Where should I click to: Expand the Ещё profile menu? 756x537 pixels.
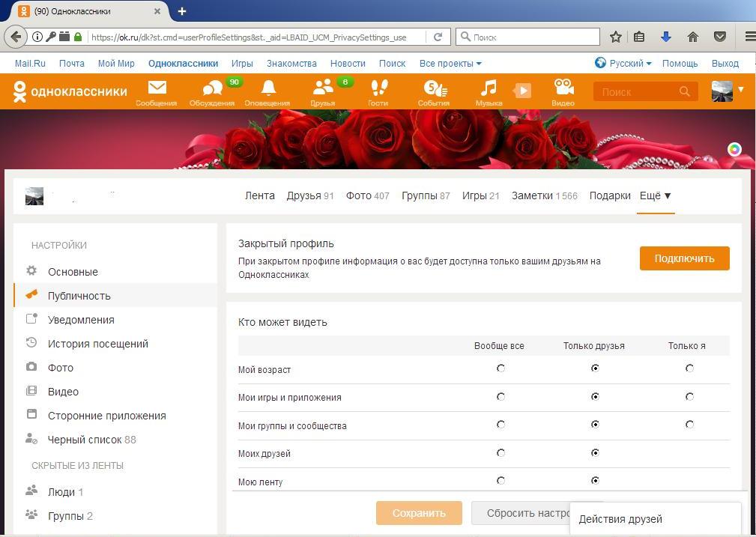pos(656,195)
